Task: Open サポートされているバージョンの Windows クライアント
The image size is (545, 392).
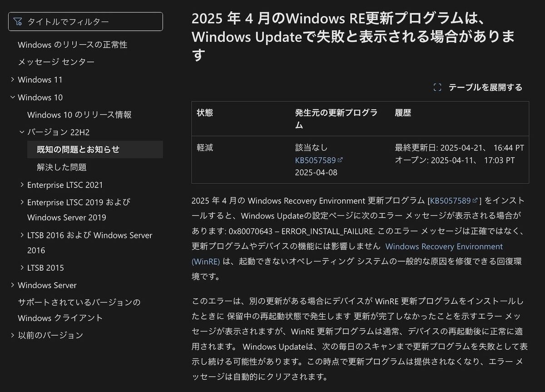Action: 79,310
